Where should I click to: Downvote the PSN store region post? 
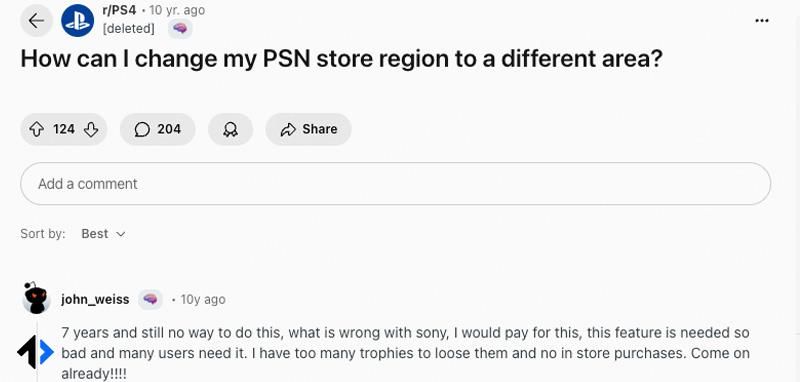pos(91,130)
